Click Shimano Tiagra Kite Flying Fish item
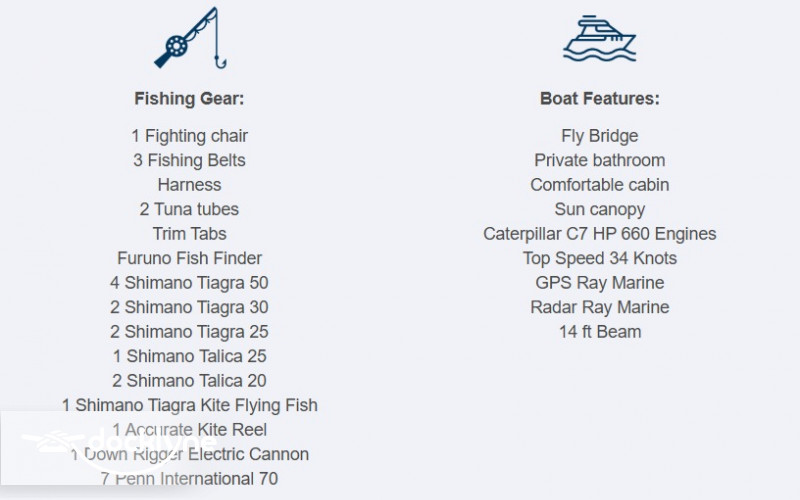Viewport: 800px width, 500px height. (x=189, y=405)
